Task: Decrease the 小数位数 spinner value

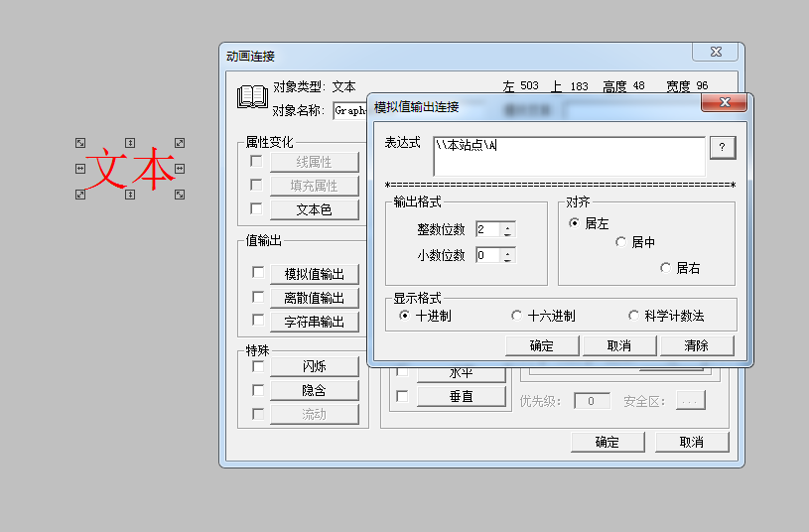Action: point(508,260)
